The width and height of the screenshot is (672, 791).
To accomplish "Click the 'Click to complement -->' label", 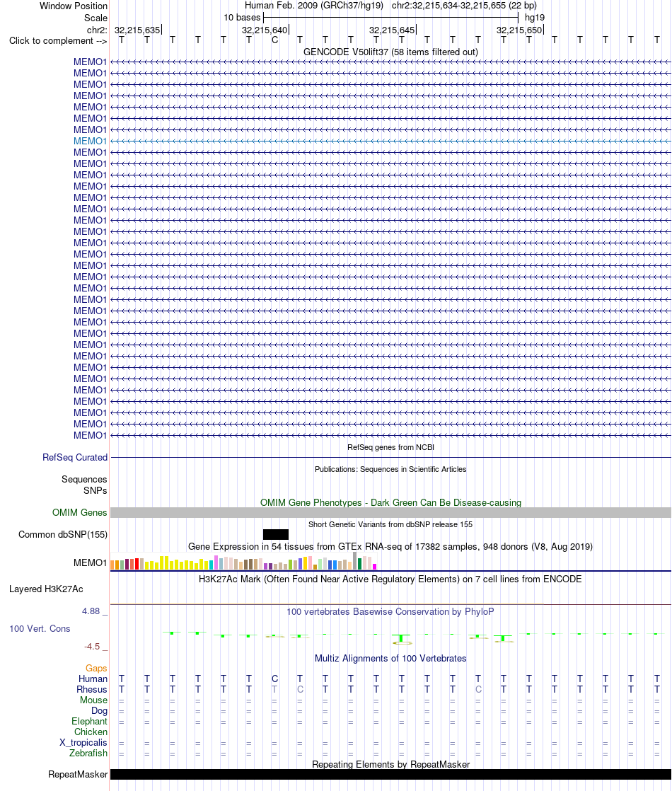I will pyautogui.click(x=58, y=41).
